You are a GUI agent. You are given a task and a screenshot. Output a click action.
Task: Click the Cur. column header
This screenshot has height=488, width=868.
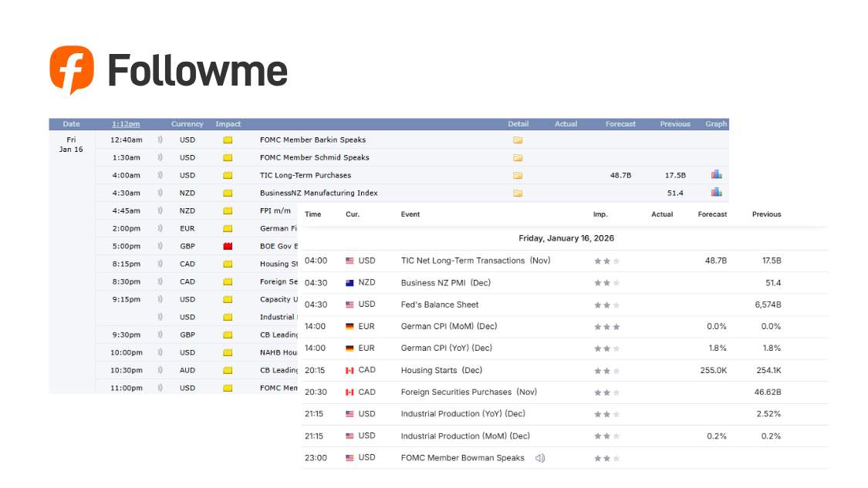pos(353,214)
